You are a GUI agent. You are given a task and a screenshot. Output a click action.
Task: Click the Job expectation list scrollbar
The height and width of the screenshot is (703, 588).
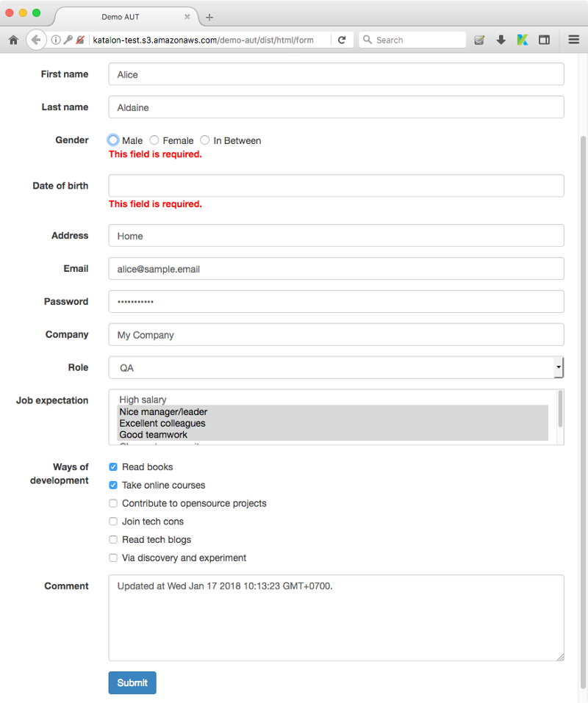pos(561,408)
